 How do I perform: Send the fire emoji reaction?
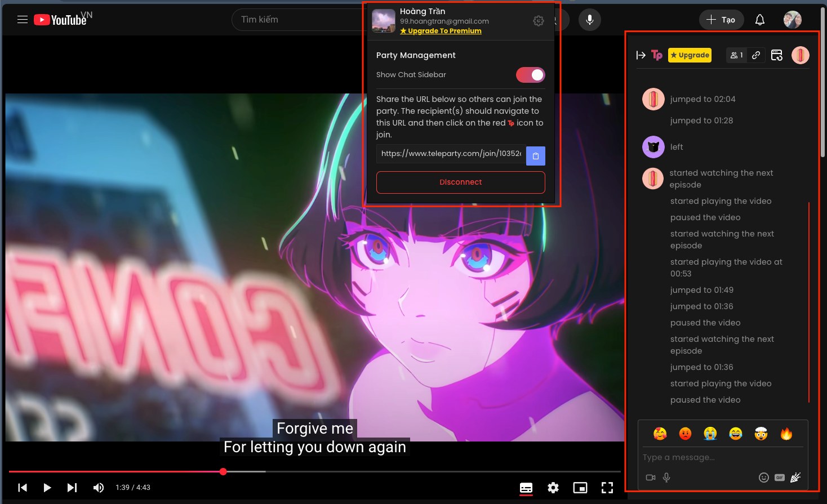point(786,434)
